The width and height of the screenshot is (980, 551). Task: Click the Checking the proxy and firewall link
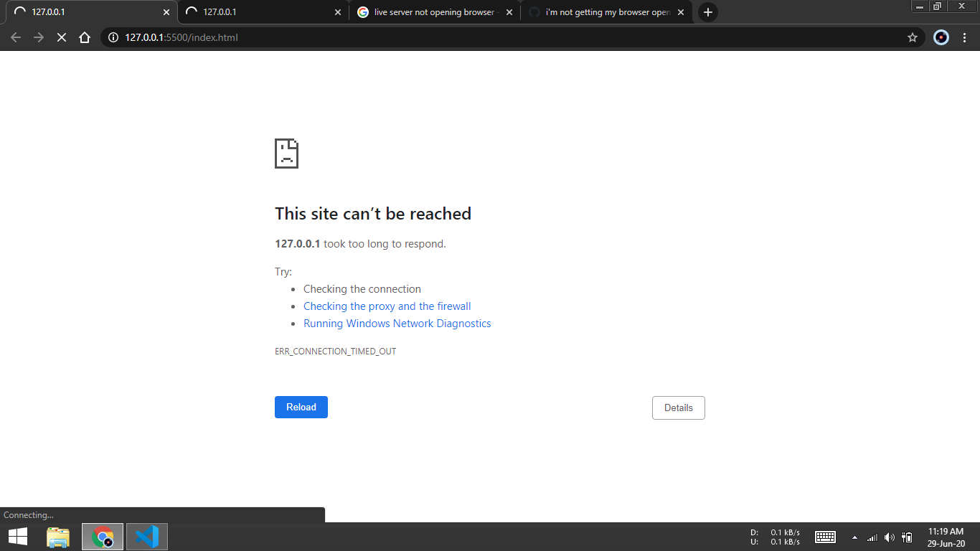point(387,306)
